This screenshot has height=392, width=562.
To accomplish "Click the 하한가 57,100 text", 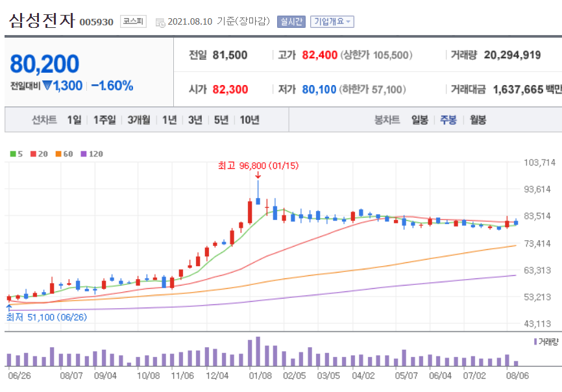I will coord(373,89).
